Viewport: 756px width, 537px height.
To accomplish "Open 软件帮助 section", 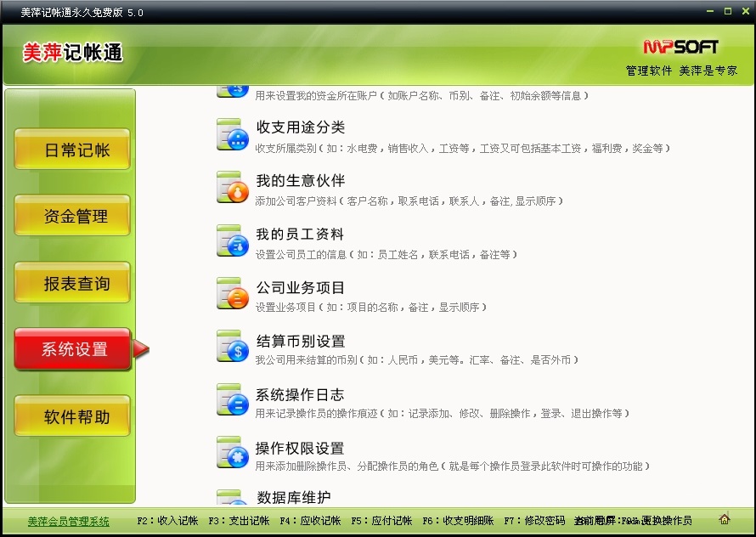I will pos(72,415).
